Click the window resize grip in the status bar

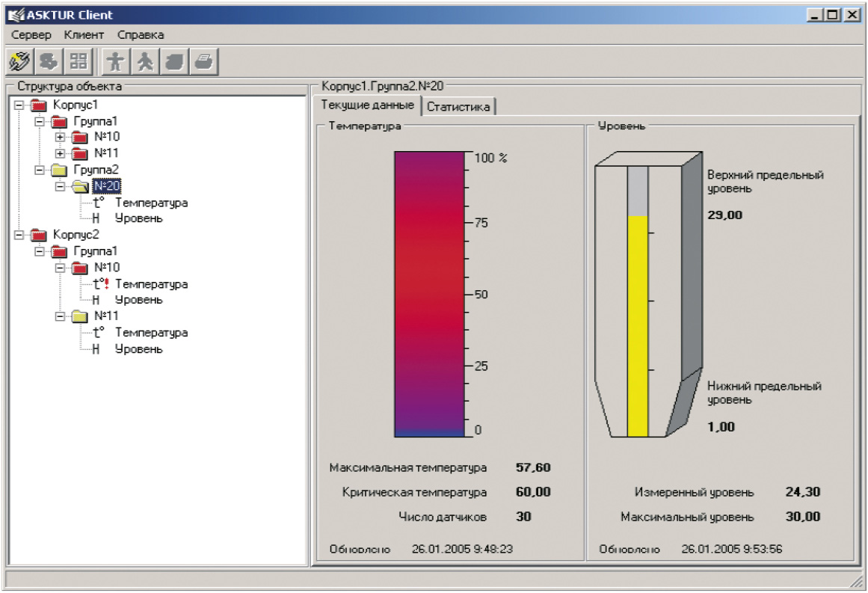coord(856,581)
